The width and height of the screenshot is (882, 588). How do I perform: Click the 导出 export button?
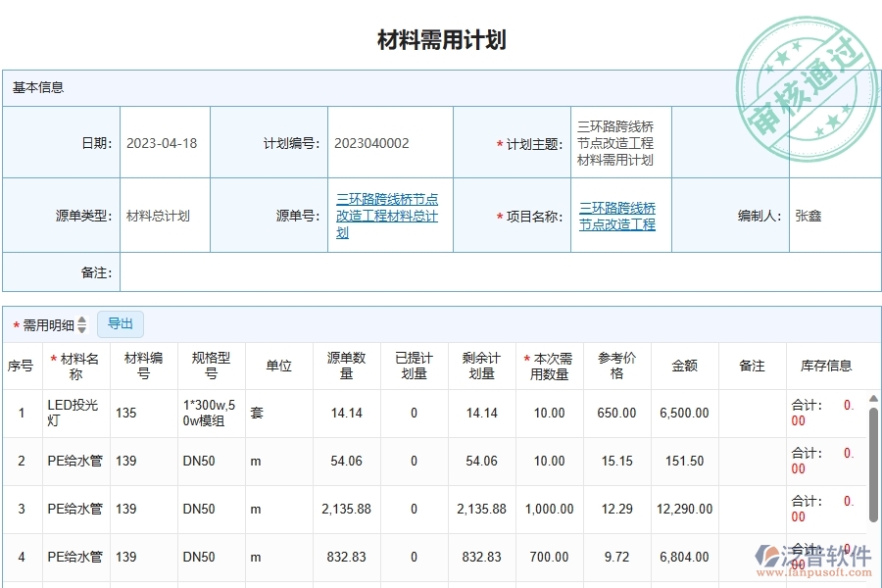pyautogui.click(x=121, y=323)
